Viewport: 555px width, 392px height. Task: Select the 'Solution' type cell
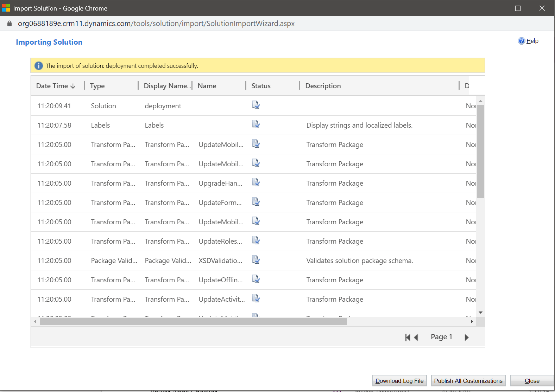[x=103, y=106]
